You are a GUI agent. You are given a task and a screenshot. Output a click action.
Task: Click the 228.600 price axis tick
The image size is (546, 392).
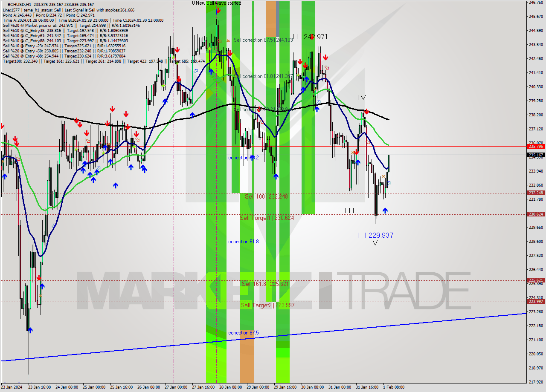click(536, 241)
